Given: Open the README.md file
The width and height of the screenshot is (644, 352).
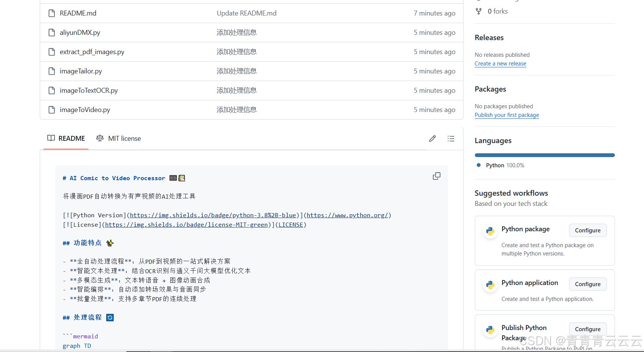Looking at the screenshot, I should (78, 13).
